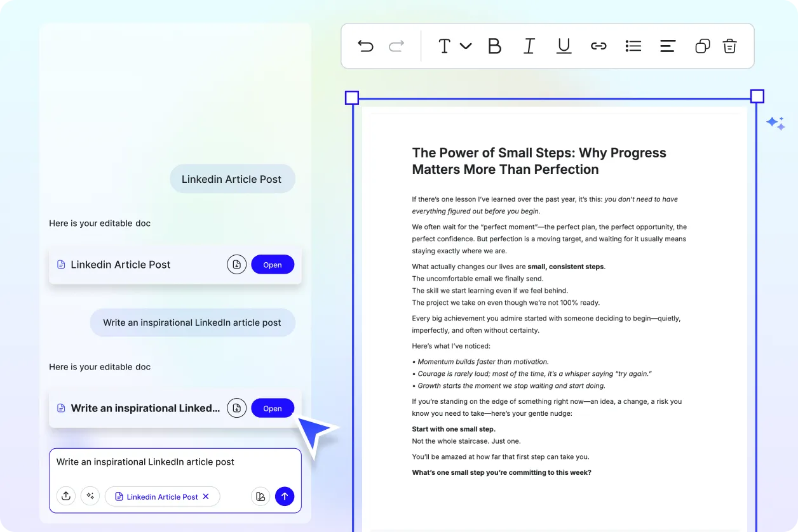Apply italic formatting to the text

529,46
